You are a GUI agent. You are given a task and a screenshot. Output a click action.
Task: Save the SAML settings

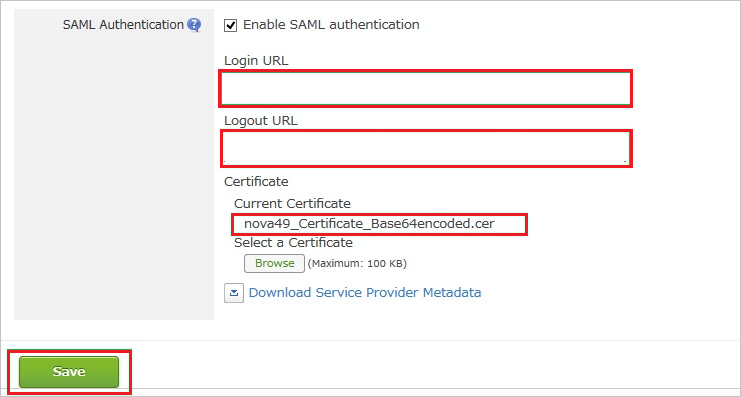pos(69,372)
